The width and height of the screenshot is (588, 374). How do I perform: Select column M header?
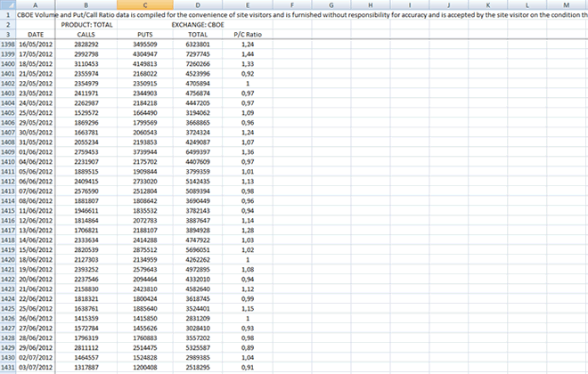click(x=567, y=4)
